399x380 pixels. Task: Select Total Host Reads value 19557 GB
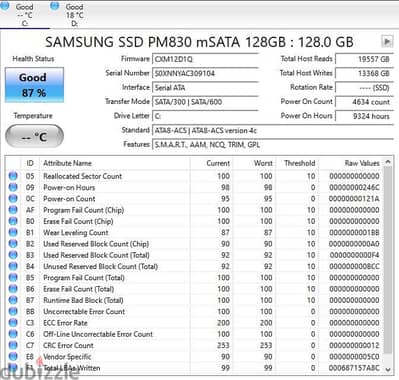coord(364,59)
